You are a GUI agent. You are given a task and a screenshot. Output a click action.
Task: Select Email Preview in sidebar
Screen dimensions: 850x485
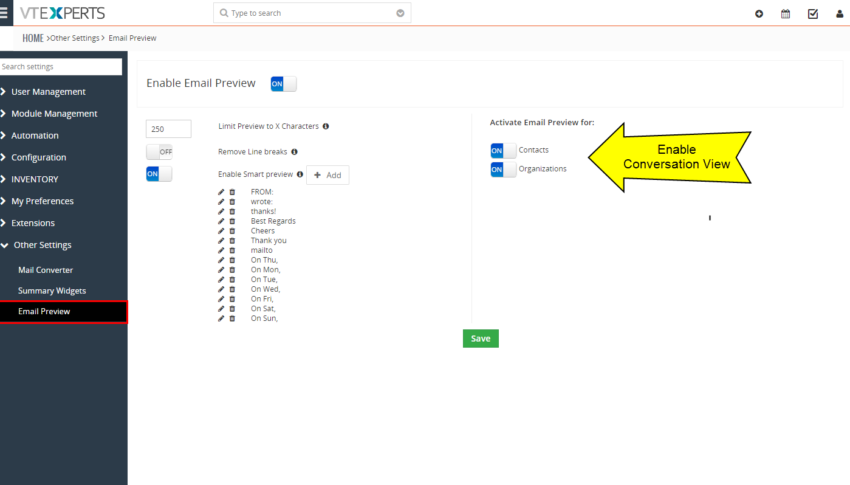[x=63, y=312]
